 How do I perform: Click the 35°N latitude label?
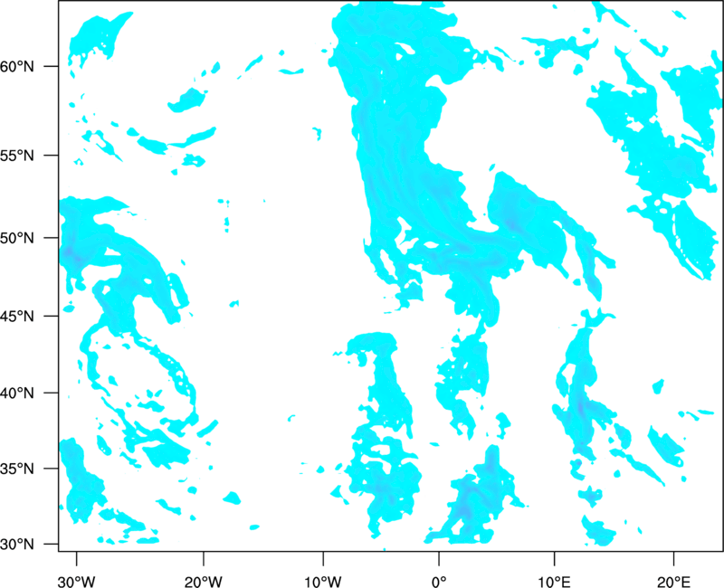(17, 469)
